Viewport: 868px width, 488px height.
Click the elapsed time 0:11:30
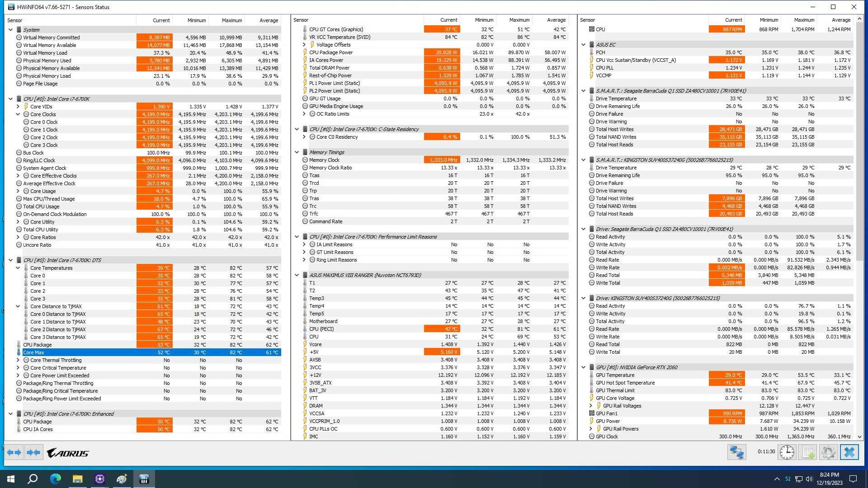point(766,451)
